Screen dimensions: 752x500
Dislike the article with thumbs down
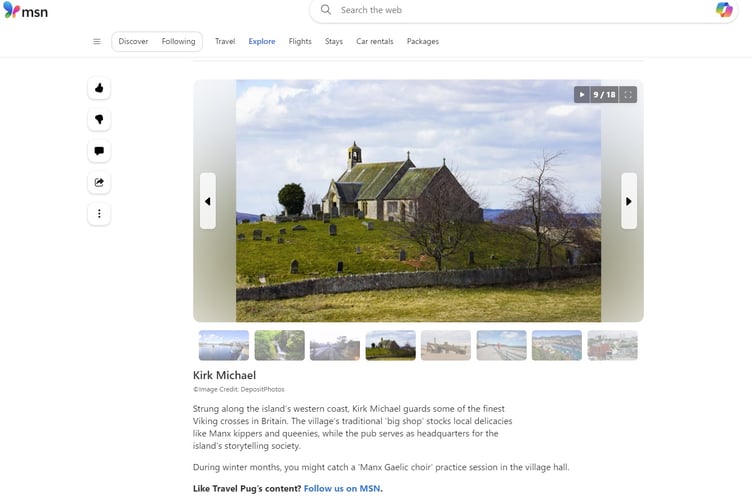(99, 119)
